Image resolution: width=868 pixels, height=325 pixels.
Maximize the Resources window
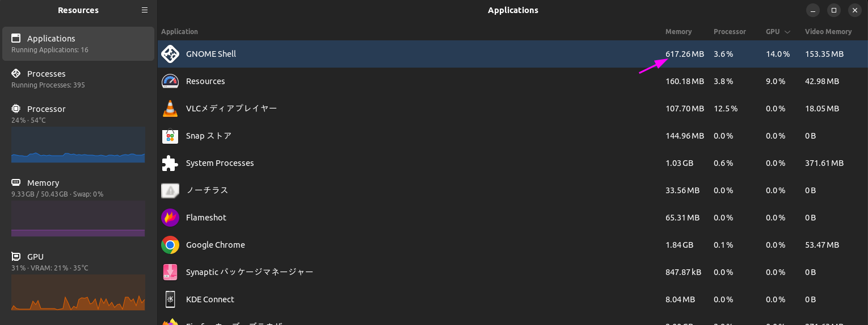[x=833, y=10]
